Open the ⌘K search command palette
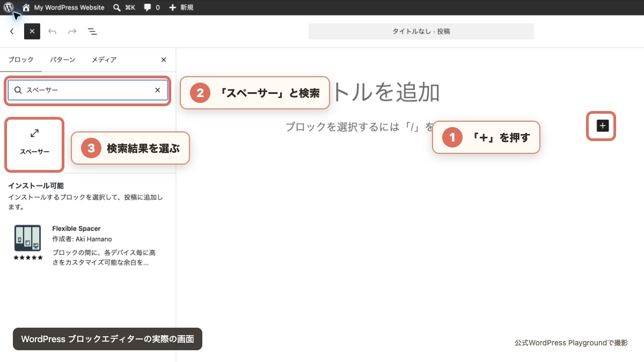Screen dimensions: 644x362 pos(124,8)
